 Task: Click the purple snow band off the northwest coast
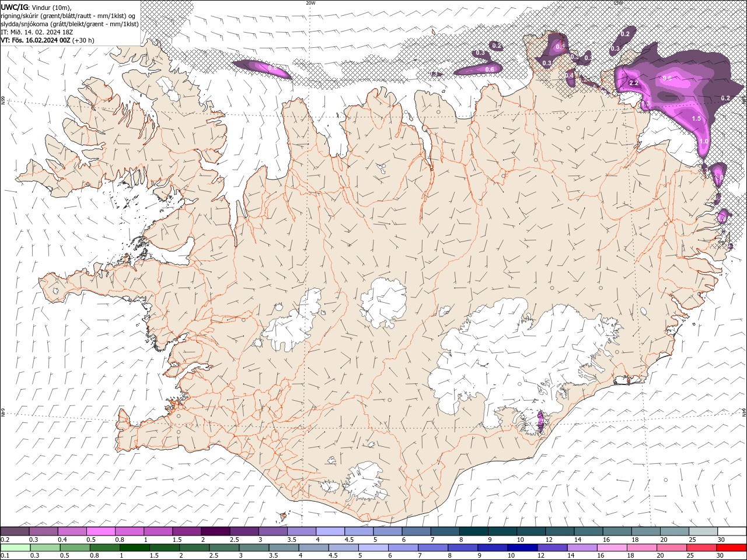pos(262,68)
